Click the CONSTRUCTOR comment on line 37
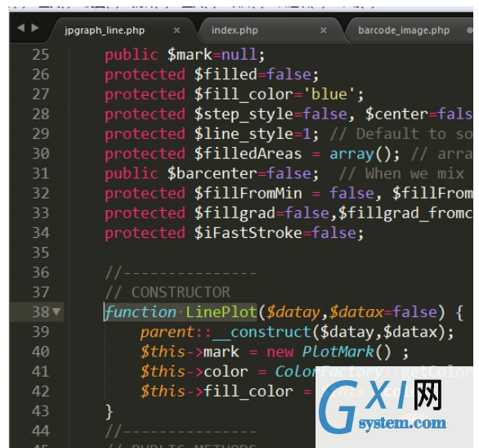 point(181,292)
